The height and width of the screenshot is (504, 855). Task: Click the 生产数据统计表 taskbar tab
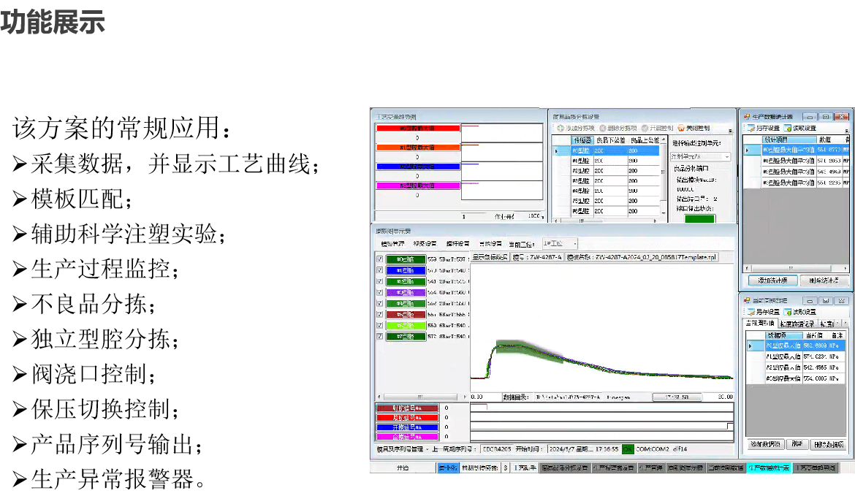[769, 467]
